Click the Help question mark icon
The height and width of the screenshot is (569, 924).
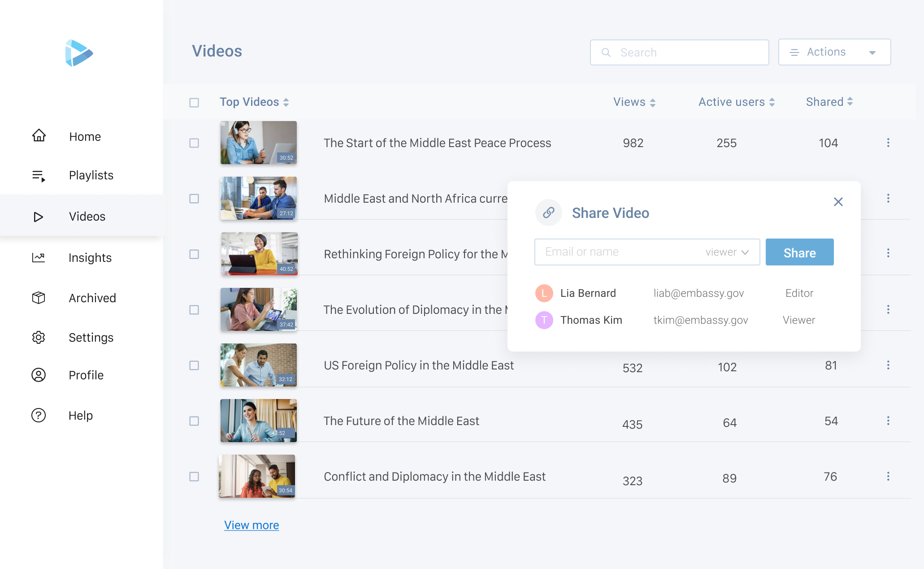pyautogui.click(x=39, y=415)
